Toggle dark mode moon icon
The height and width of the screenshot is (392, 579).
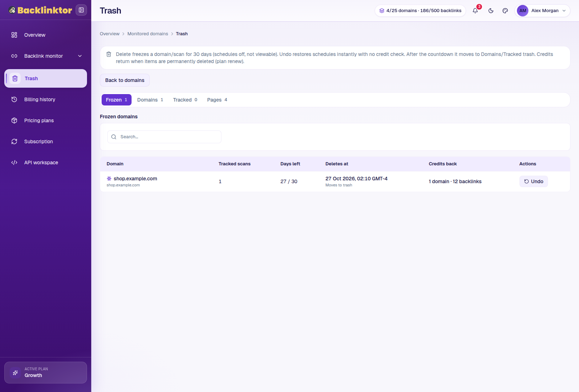pyautogui.click(x=491, y=11)
